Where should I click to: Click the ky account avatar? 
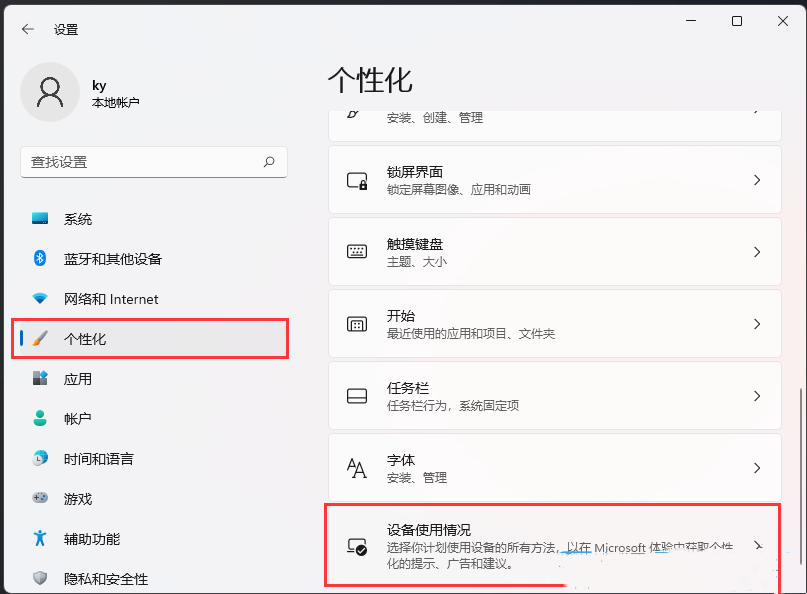pyautogui.click(x=50, y=92)
